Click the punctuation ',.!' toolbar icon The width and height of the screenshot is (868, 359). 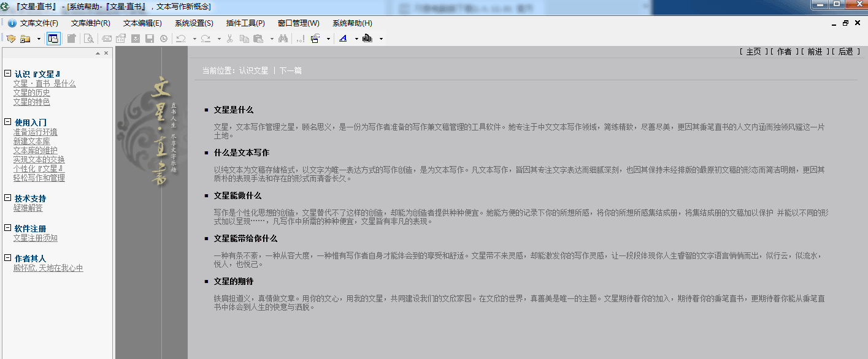pos(300,39)
